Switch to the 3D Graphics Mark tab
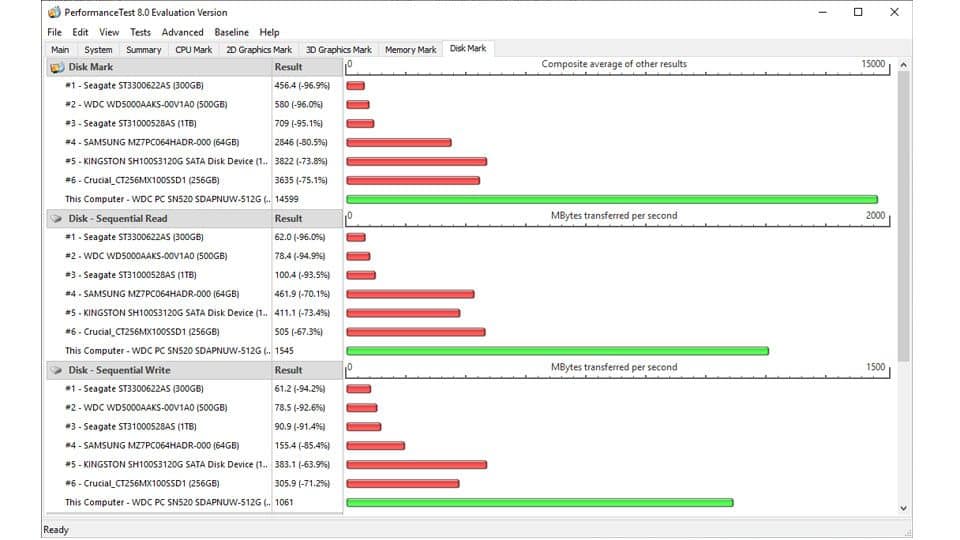The height and width of the screenshot is (540, 960). tap(338, 50)
